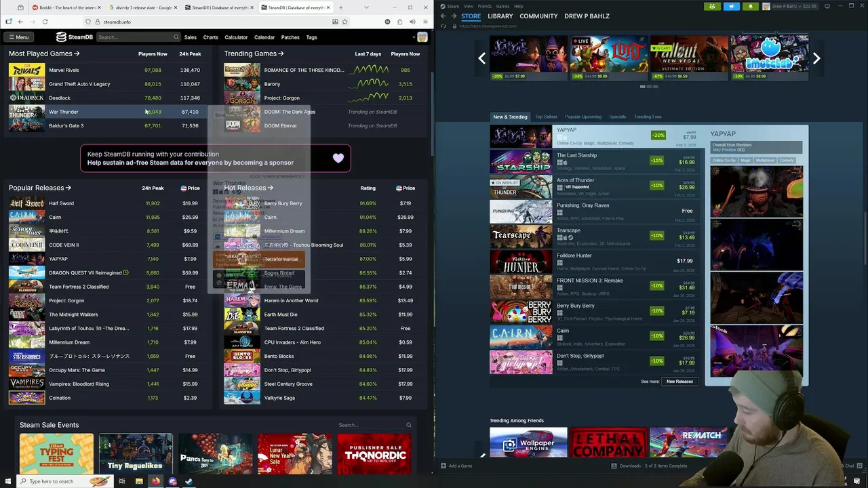
Task: Click the New Releases see-more button
Action: 679,382
